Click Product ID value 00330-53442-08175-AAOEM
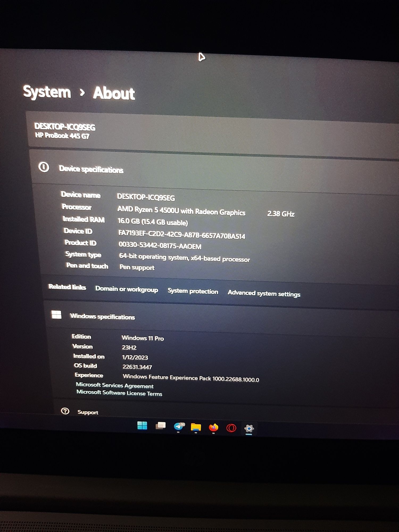 pyautogui.click(x=160, y=245)
